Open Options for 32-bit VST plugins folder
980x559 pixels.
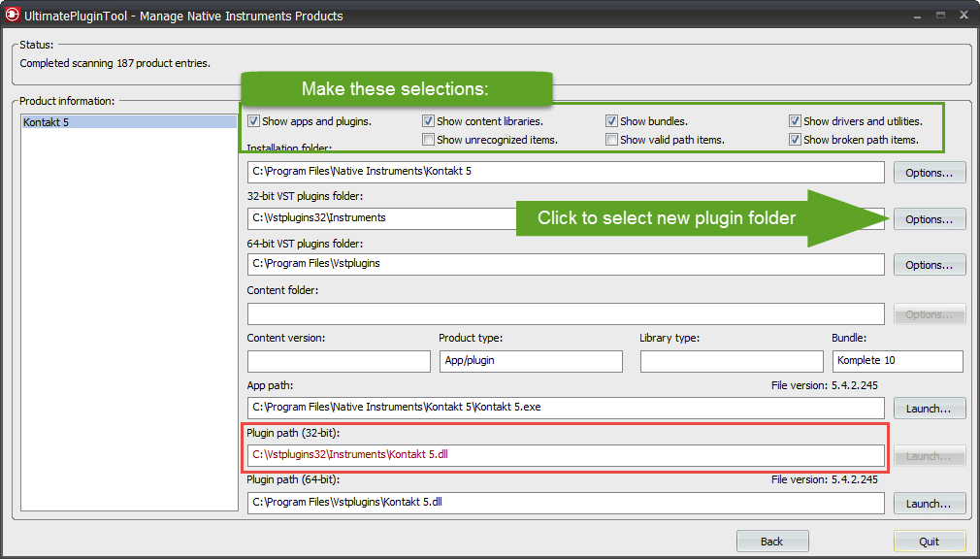[930, 219]
